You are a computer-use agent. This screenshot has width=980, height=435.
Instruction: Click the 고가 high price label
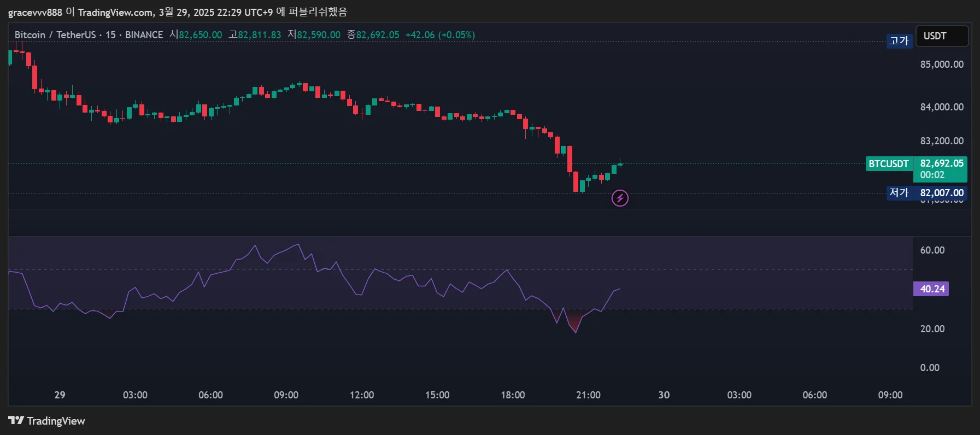(x=899, y=41)
